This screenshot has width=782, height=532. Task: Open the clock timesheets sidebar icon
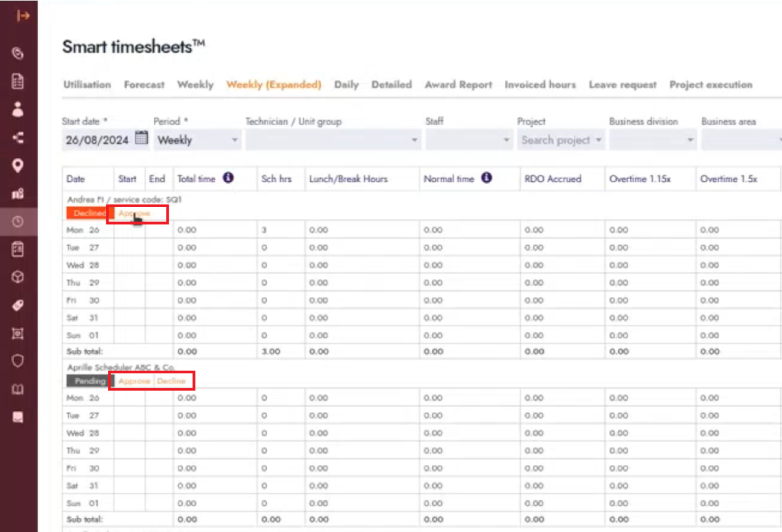[x=18, y=221]
